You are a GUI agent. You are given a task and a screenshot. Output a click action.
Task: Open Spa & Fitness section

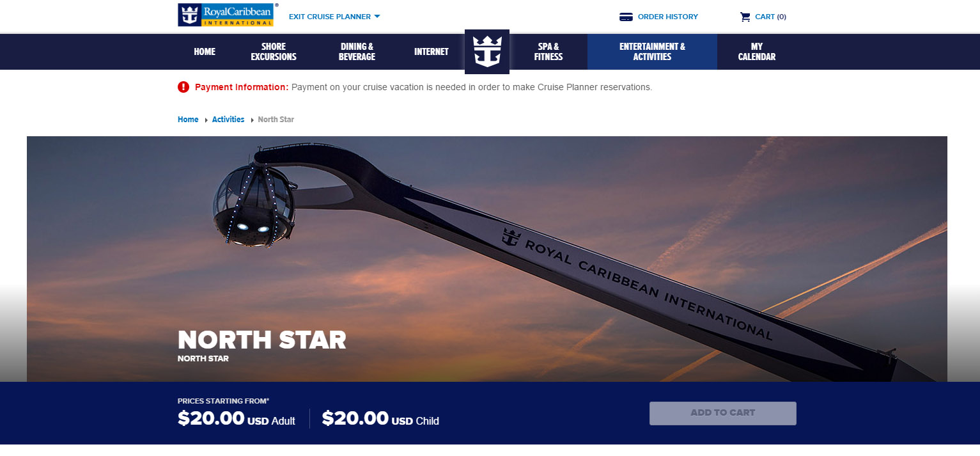(x=548, y=52)
